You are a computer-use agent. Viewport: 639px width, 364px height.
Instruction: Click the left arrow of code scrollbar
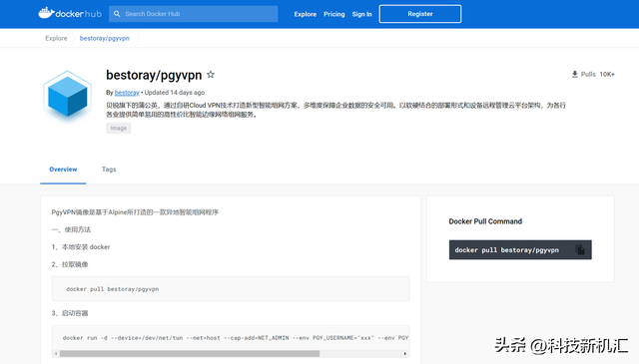(56, 353)
